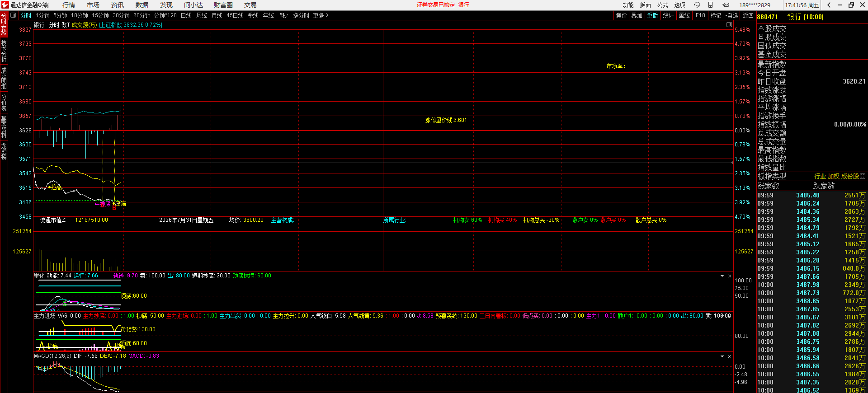Viewport: 868px width, 393px height.
Task: Switch to the 60分钟 period
Action: (142, 15)
